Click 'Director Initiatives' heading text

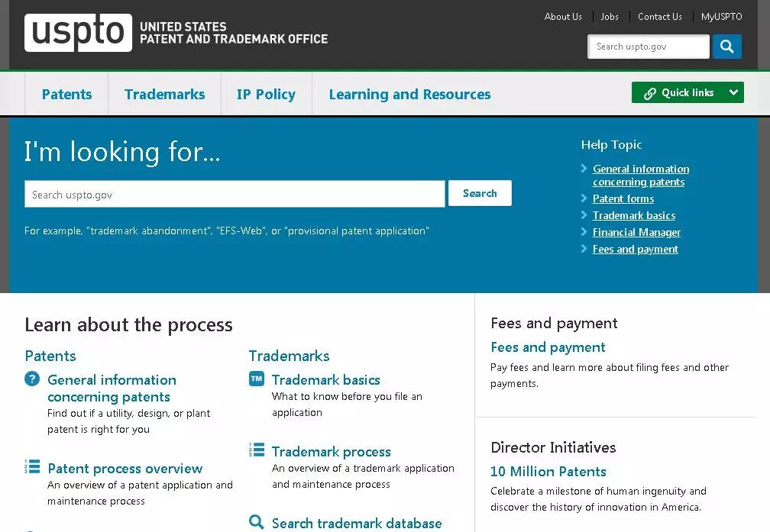[553, 447]
